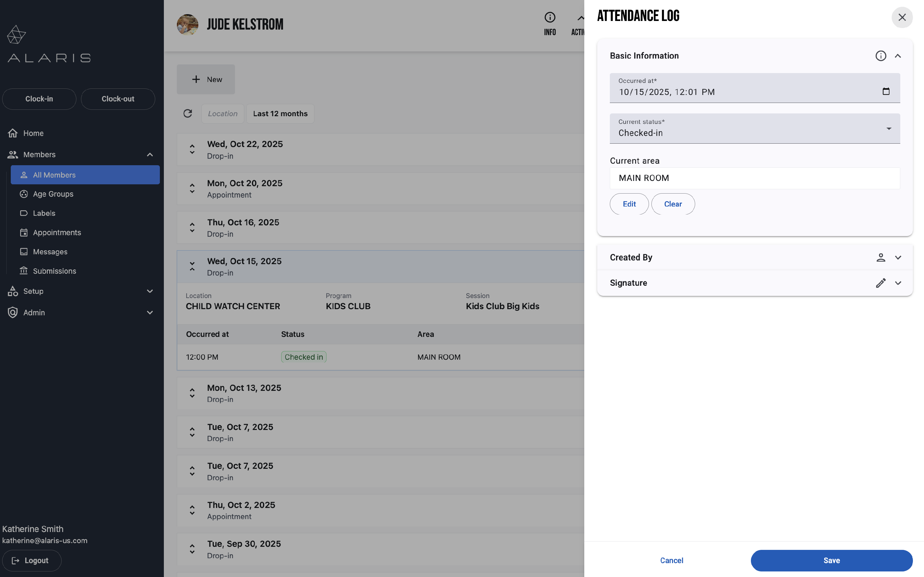Viewport: 924px width, 577px height.
Task: Collapse the Wed, Oct 15, 2025 entry
Action: [192, 266]
